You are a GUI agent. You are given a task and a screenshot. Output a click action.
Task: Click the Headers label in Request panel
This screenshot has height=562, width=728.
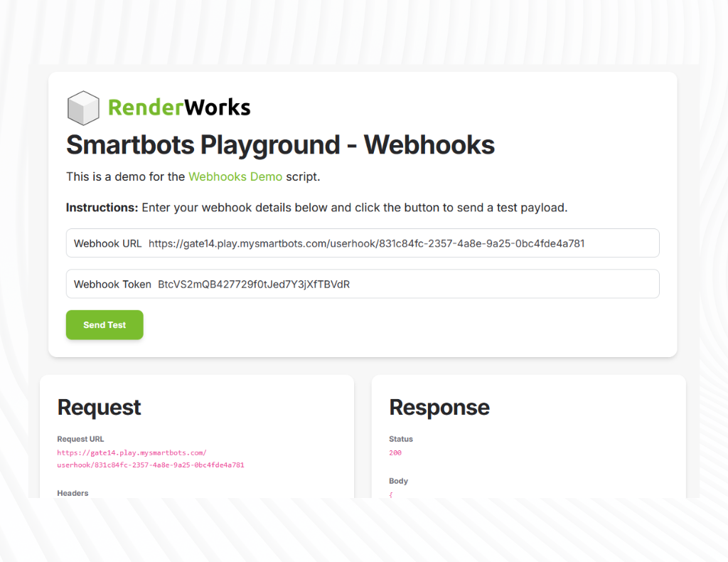click(73, 493)
